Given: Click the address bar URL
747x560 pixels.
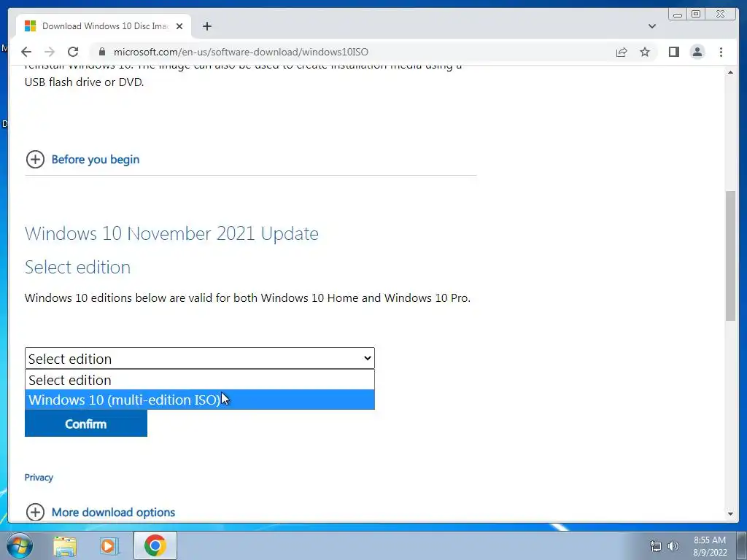Looking at the screenshot, I should [x=241, y=52].
